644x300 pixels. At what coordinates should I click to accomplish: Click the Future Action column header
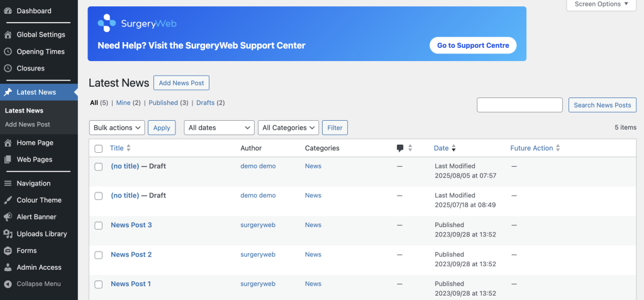[x=532, y=148]
